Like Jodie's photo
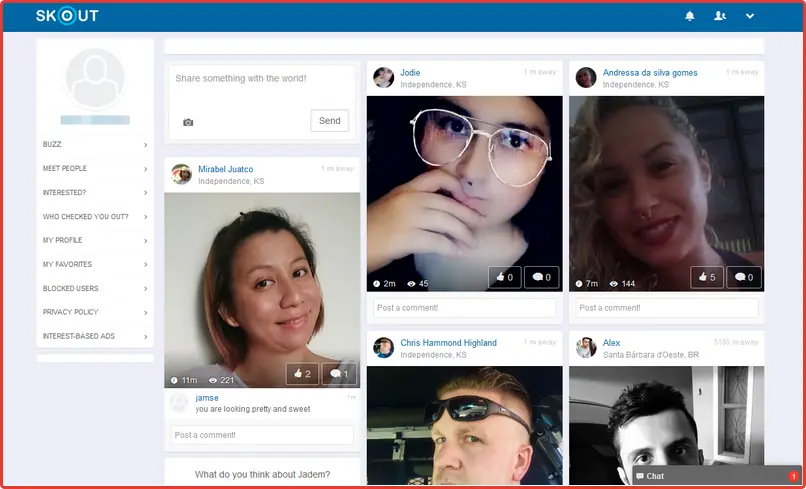The height and width of the screenshot is (489, 806). pyautogui.click(x=504, y=277)
